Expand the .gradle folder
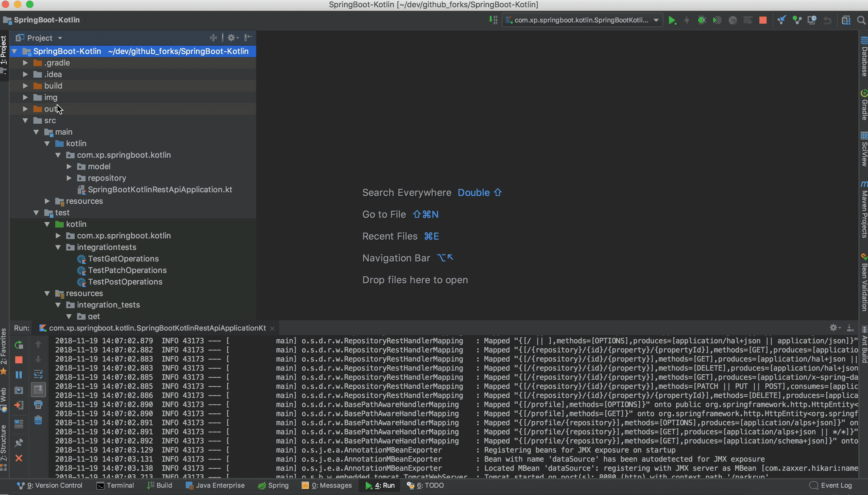868x495 pixels. [25, 62]
